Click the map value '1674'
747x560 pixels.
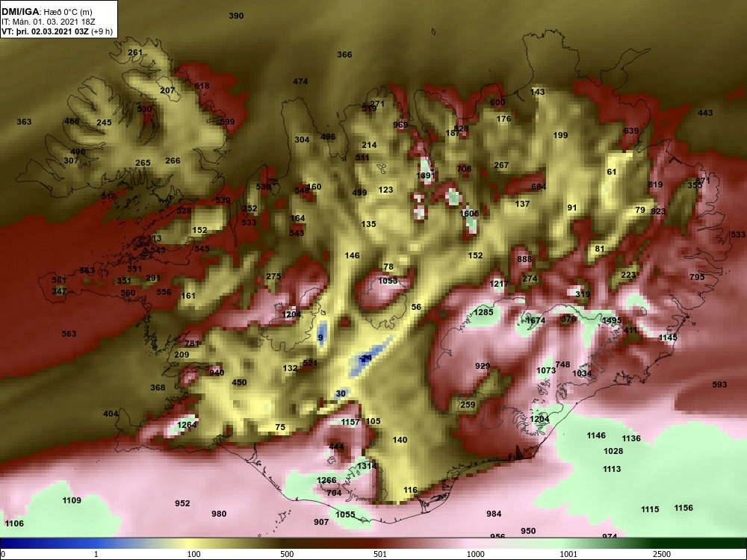[536, 320]
